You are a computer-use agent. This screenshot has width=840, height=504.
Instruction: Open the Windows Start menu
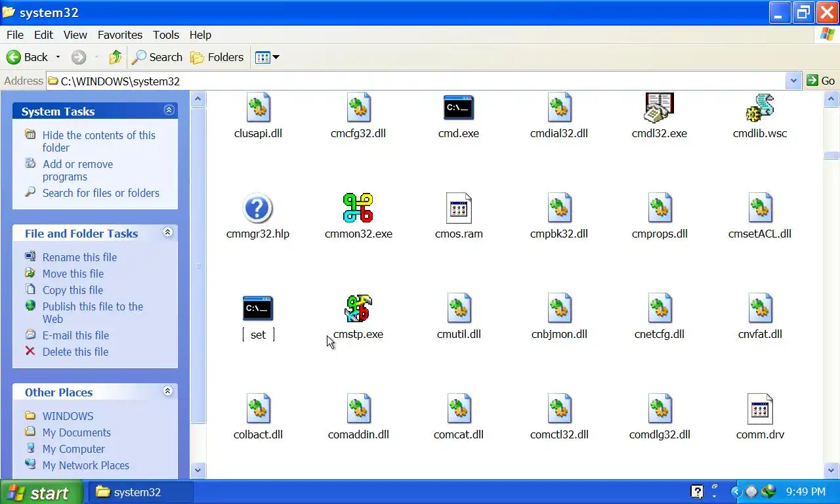41,492
